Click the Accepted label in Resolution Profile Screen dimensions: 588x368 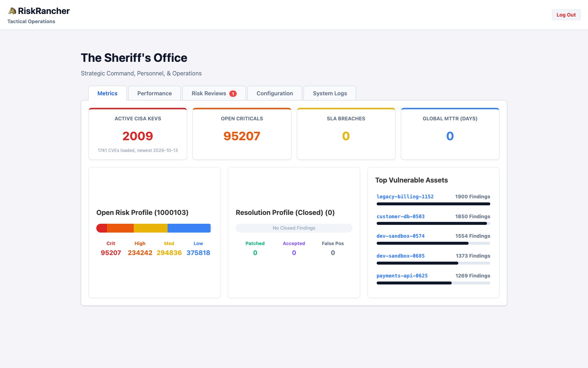click(x=294, y=243)
